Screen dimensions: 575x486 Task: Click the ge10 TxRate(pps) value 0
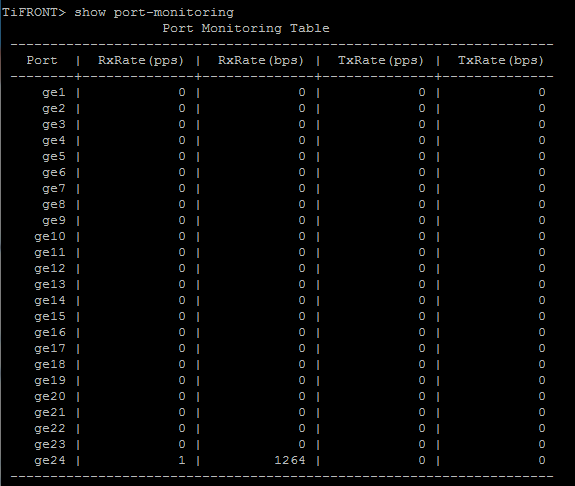[x=422, y=236]
